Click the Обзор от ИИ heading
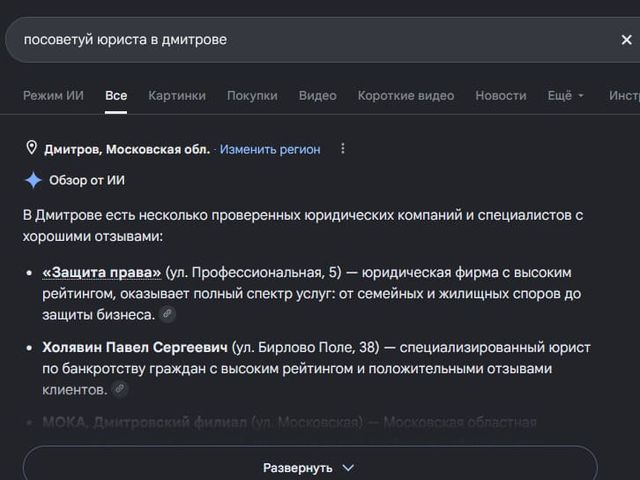The image size is (640, 480). tap(87, 180)
